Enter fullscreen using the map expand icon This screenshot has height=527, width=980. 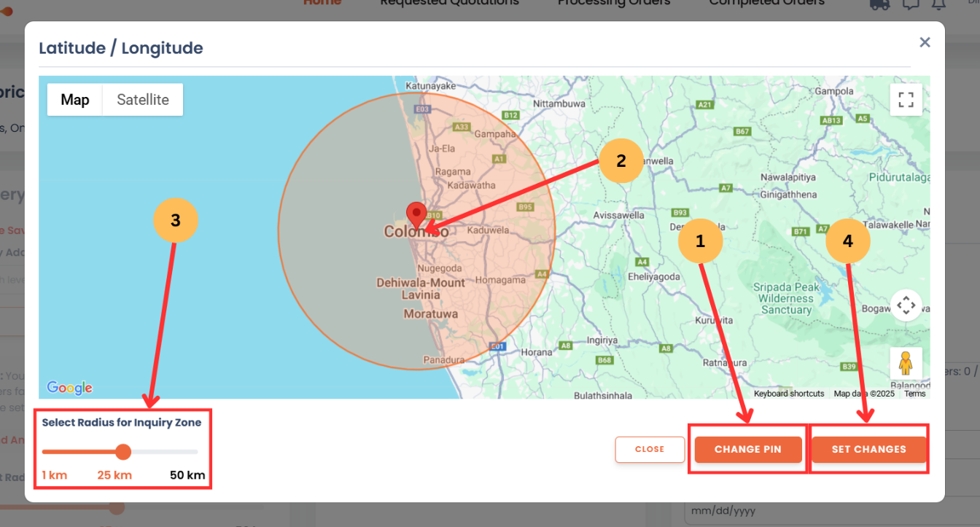906,100
